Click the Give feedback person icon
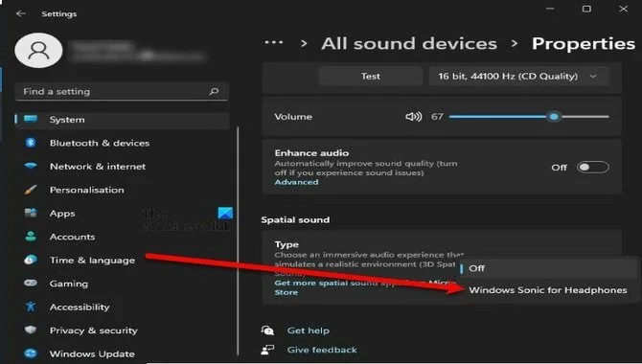The image size is (642, 364). pos(267,350)
